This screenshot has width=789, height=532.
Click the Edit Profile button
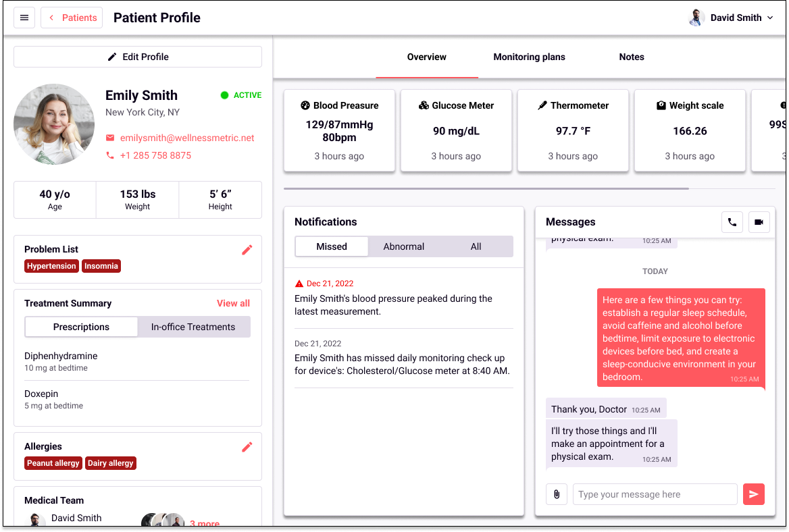[x=138, y=57]
